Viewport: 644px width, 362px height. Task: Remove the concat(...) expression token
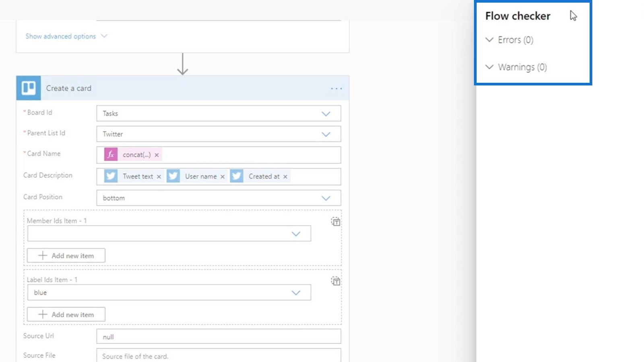click(157, 155)
